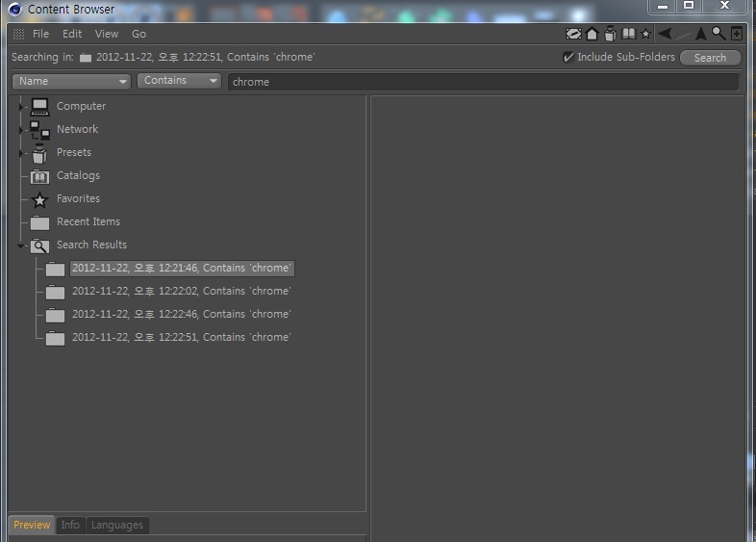Open the Name search field dropdown
This screenshot has height=542, width=756.
71,81
